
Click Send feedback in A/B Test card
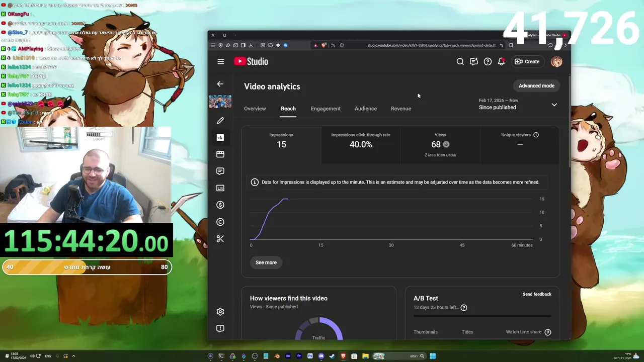(x=537, y=294)
